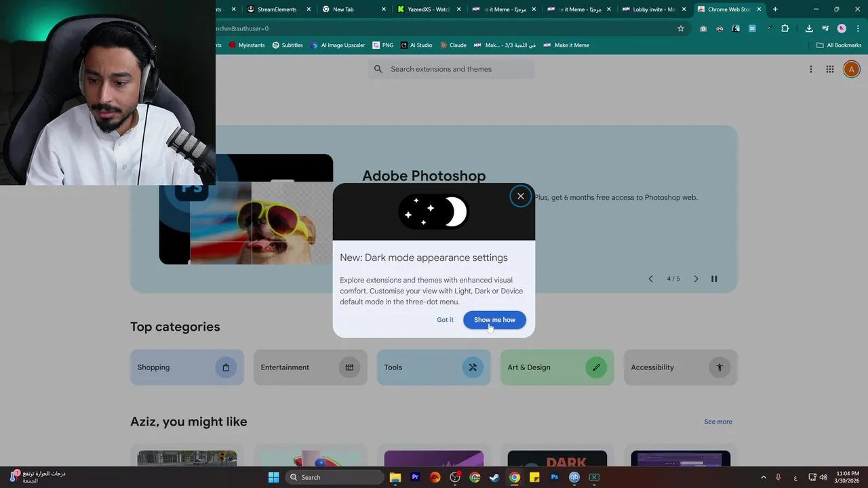
Task: Open Chrome downloads
Action: [809, 28]
